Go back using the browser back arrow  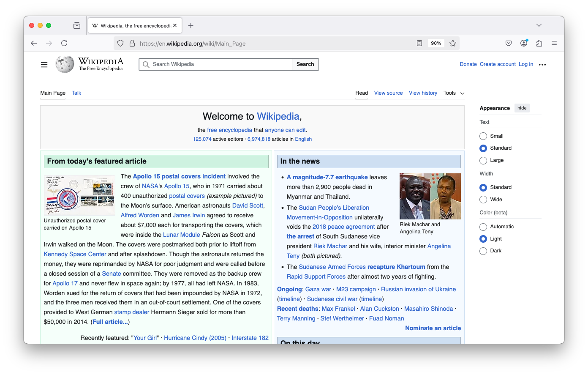point(34,43)
